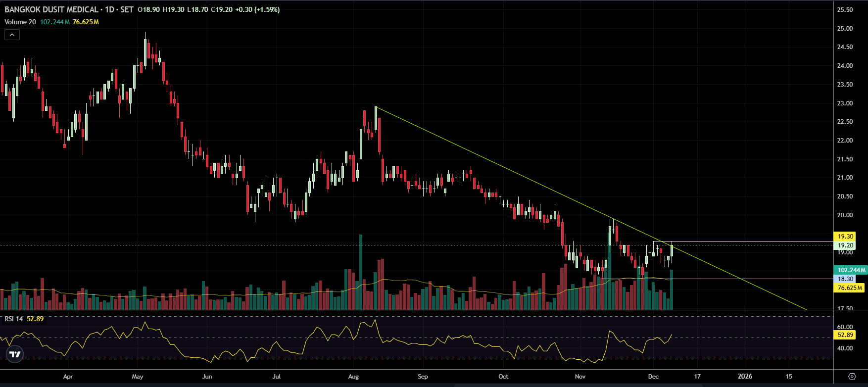Click the H19.30 high value in the header
Viewport: 868px width, 387px height.
click(x=174, y=9)
